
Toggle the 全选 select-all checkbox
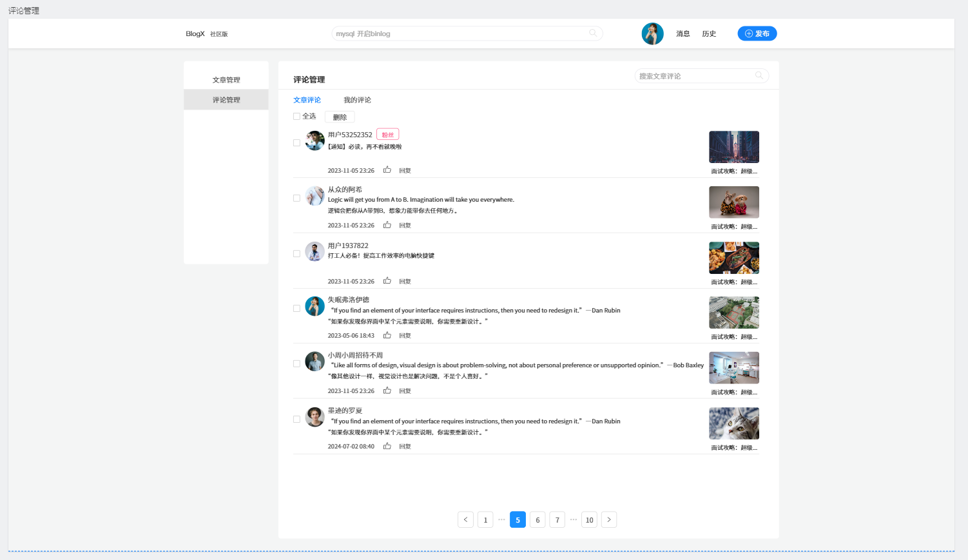(296, 117)
